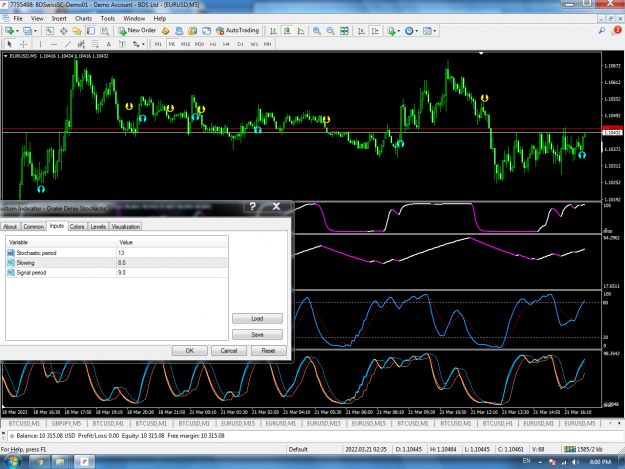Click Load in the indicator dialog
Image resolution: width=625 pixels, height=469 pixels.
[x=257, y=318]
